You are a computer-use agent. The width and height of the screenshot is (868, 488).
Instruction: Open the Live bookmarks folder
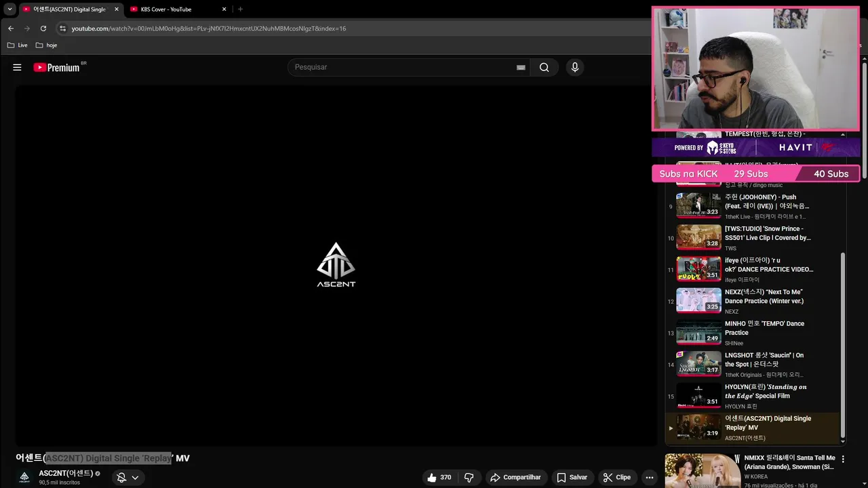(x=18, y=45)
